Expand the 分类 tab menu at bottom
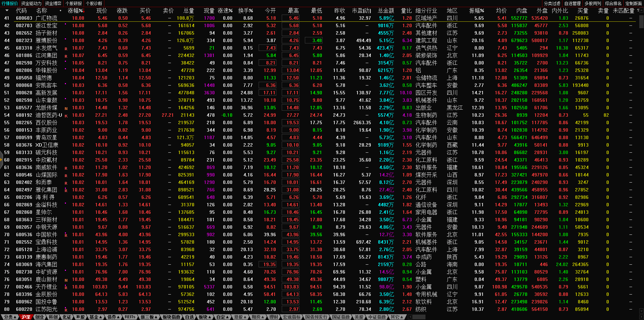 [10, 317]
